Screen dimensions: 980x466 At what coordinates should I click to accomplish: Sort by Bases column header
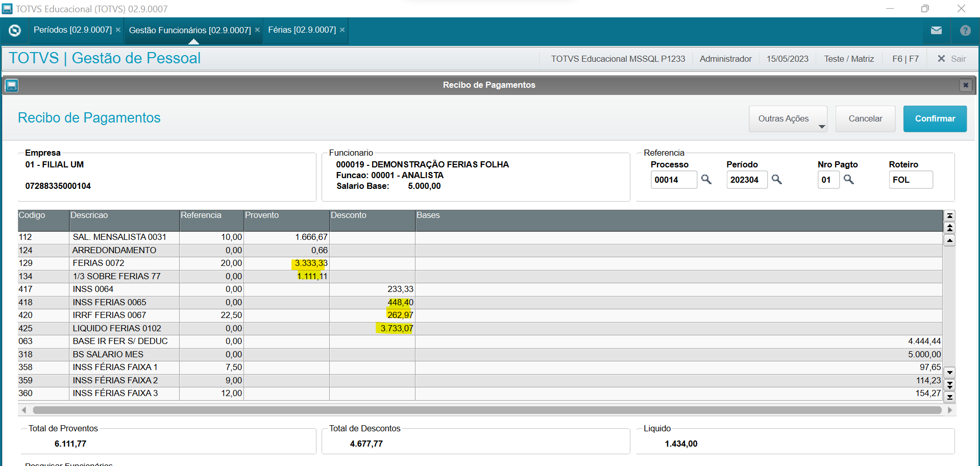tap(679, 220)
